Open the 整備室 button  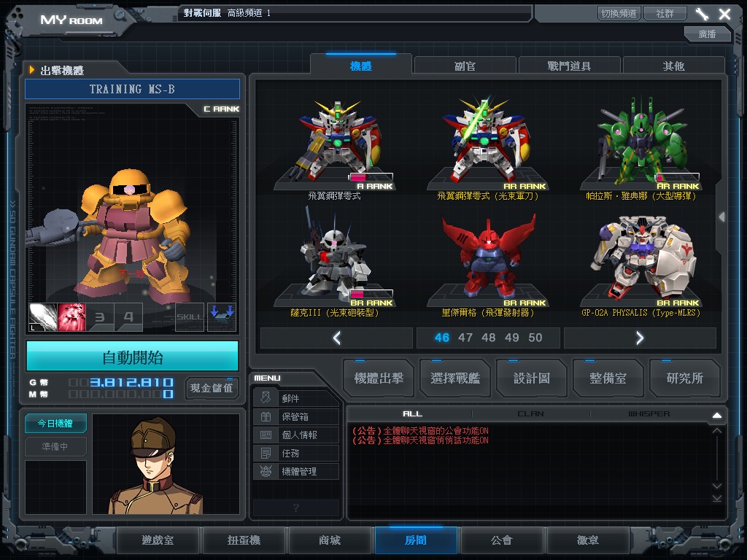point(608,378)
